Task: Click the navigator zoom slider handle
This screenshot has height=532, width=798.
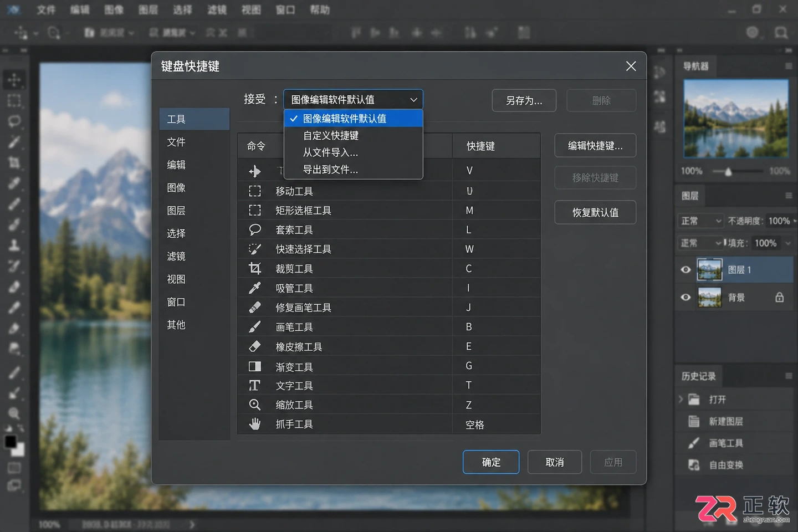Action: point(728,172)
